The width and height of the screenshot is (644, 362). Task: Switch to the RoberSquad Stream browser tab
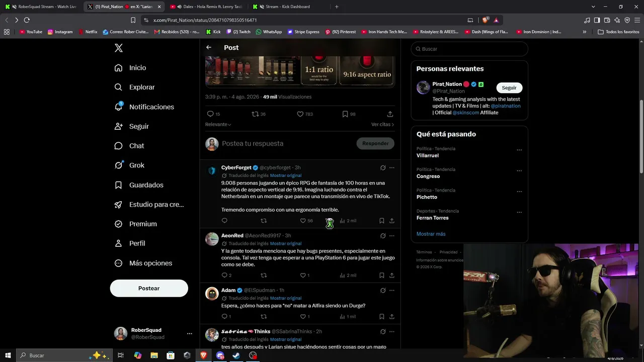(x=41, y=7)
